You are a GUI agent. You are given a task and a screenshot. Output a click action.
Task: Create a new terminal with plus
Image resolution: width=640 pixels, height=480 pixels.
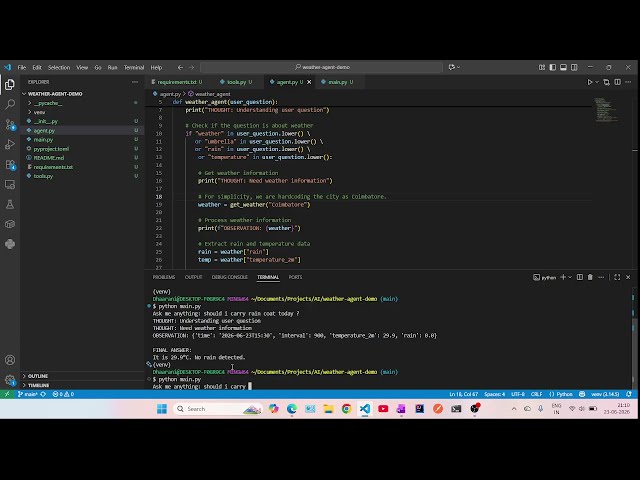pos(563,277)
